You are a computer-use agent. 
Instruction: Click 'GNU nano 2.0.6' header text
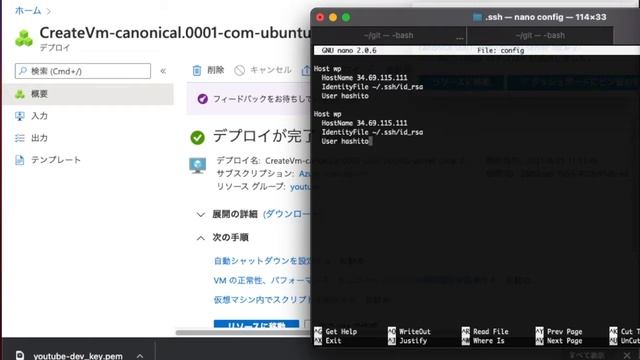(349, 50)
